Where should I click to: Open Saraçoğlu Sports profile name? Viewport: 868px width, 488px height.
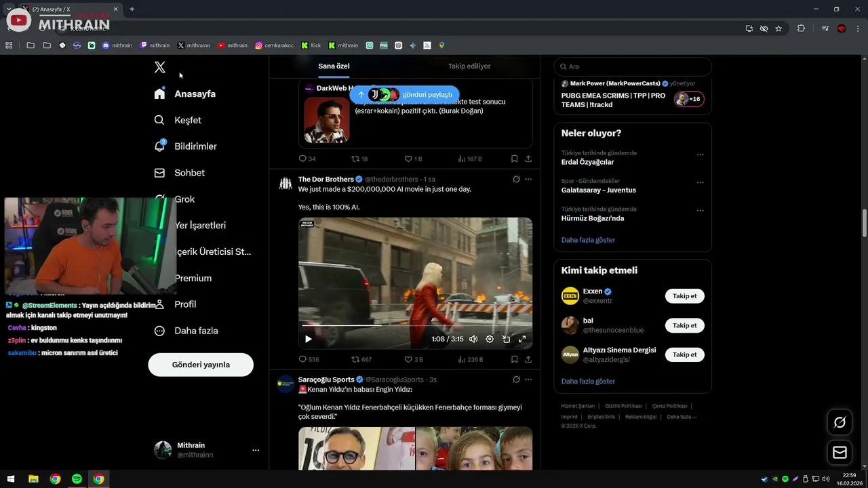[326, 380]
